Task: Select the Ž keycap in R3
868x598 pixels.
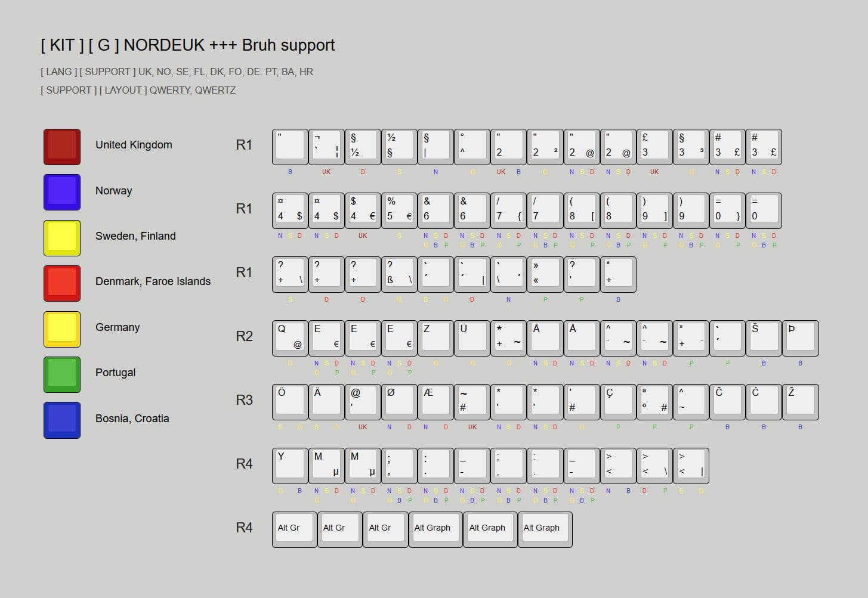Action: [x=800, y=401]
